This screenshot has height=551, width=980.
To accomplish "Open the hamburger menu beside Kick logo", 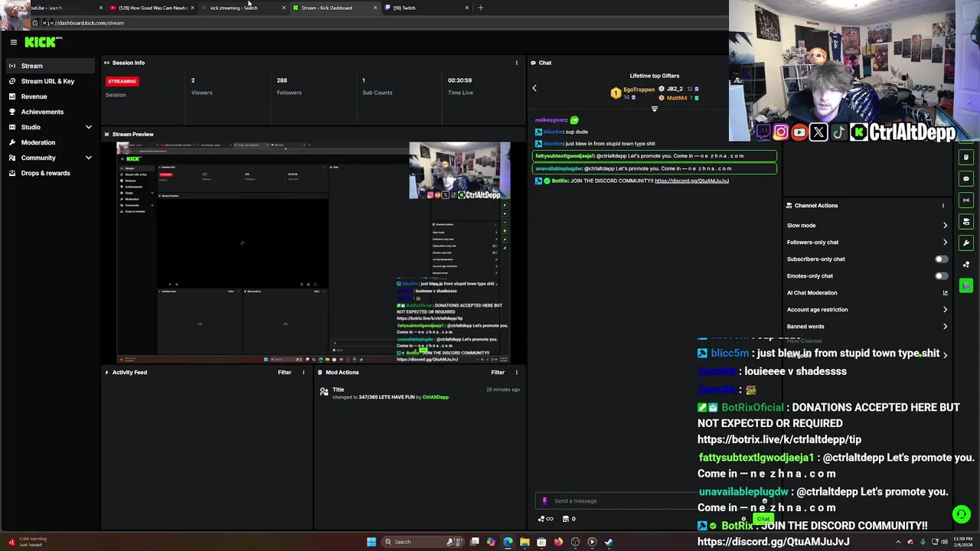I will (13, 42).
